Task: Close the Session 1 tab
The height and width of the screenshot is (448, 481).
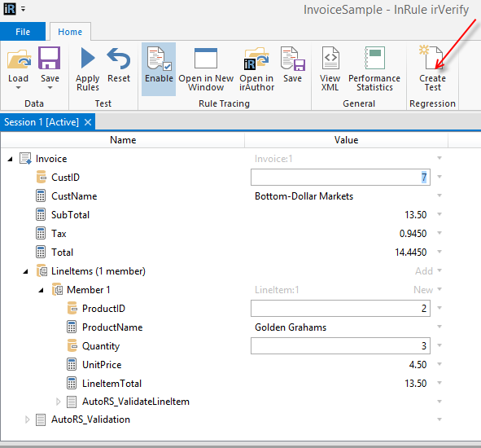Action: (x=88, y=122)
